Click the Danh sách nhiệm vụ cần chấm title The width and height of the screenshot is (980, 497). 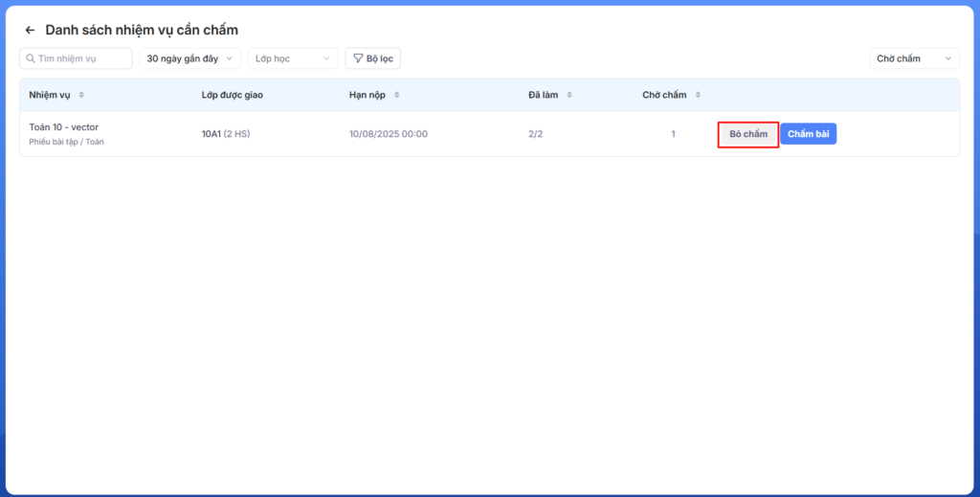click(142, 31)
